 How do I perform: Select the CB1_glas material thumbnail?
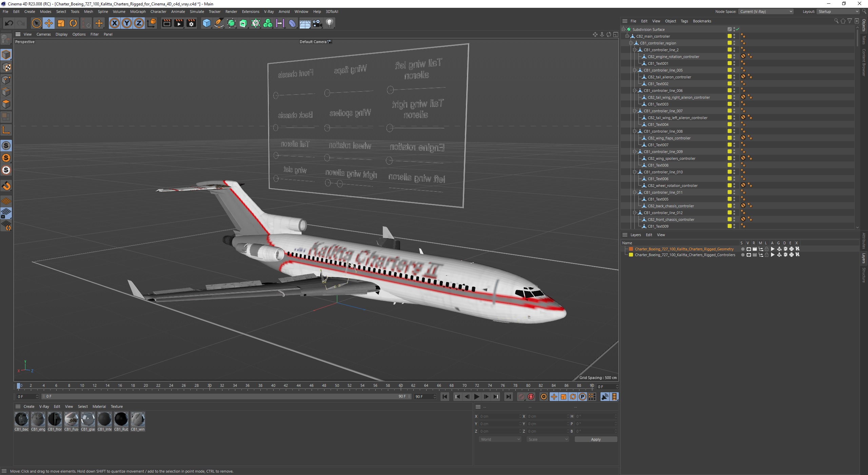coord(88,419)
